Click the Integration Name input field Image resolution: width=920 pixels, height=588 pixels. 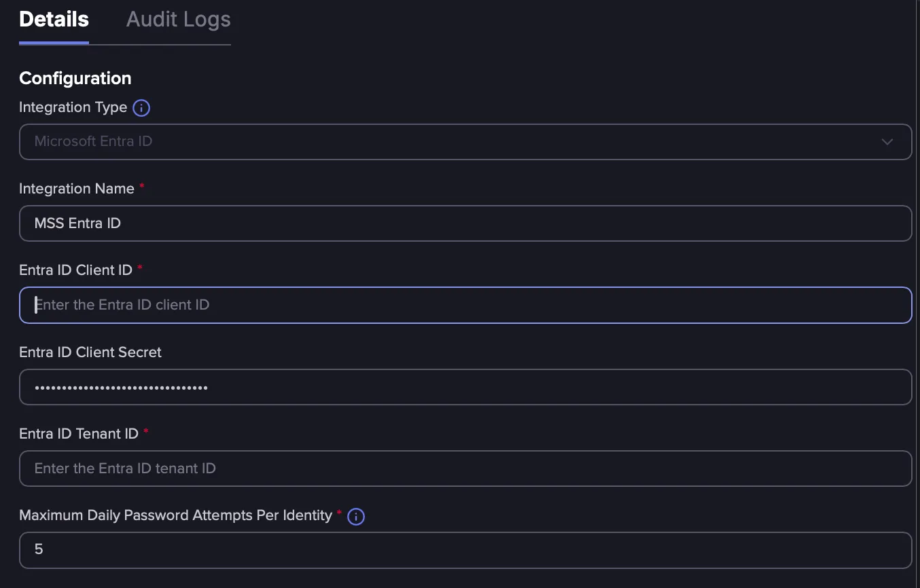point(465,223)
